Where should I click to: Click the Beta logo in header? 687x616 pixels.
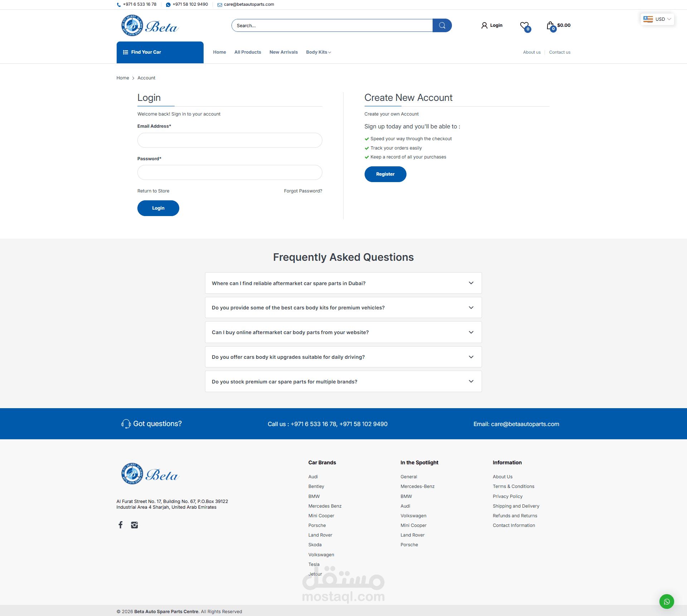[150, 26]
